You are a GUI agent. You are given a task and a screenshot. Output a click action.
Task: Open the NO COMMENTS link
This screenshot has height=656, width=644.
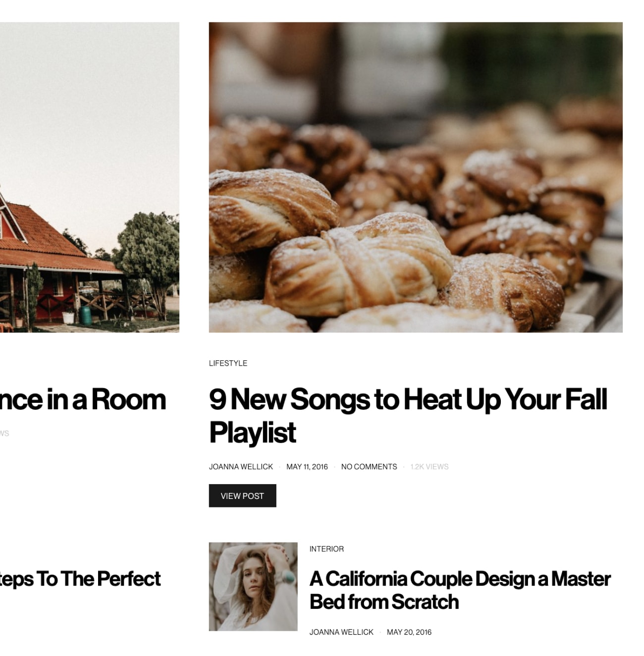[x=369, y=467]
